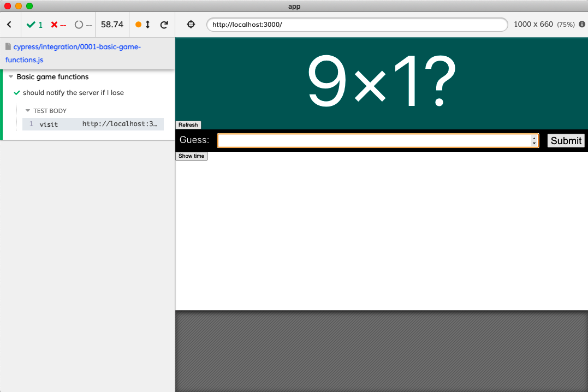This screenshot has width=588, height=392.
Task: Click the 1000 x 660 viewport size text
Action: (x=533, y=25)
